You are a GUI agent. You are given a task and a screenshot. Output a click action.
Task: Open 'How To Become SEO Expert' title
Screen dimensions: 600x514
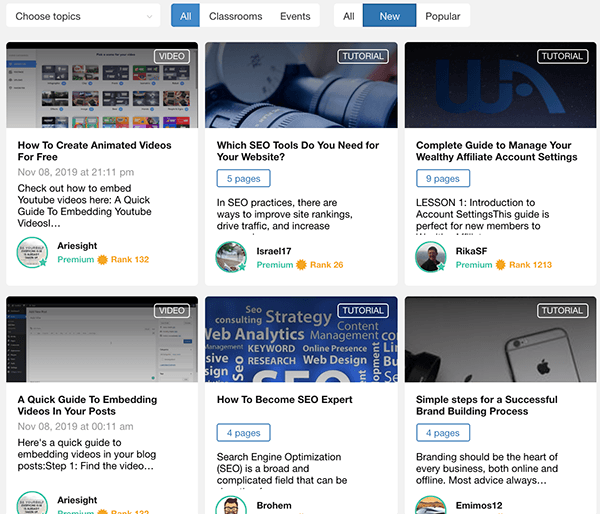[284, 400]
